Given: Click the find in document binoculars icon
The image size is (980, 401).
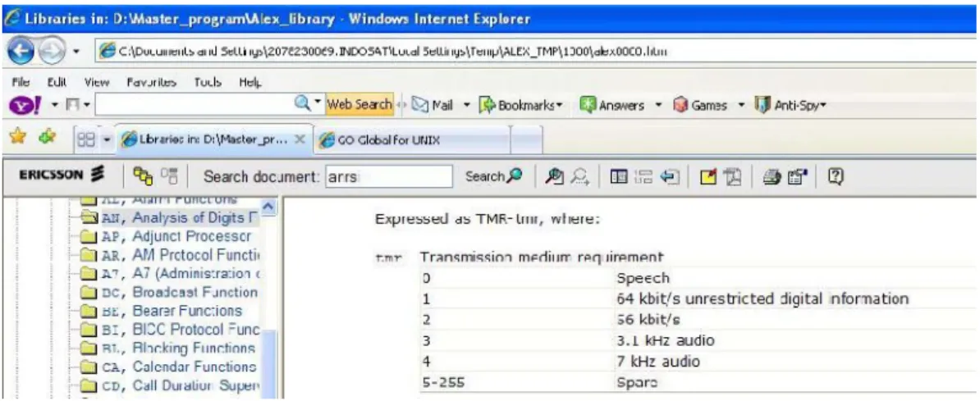Looking at the screenshot, I should point(554,177).
